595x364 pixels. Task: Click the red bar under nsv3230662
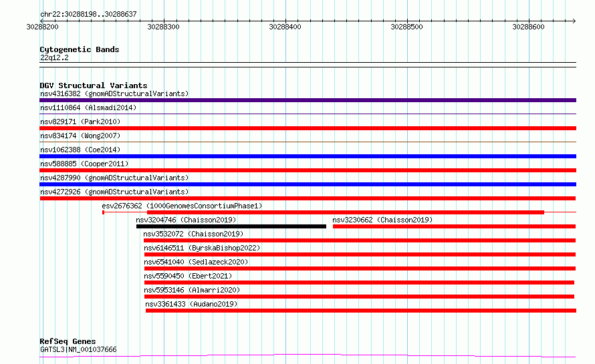tap(454, 226)
